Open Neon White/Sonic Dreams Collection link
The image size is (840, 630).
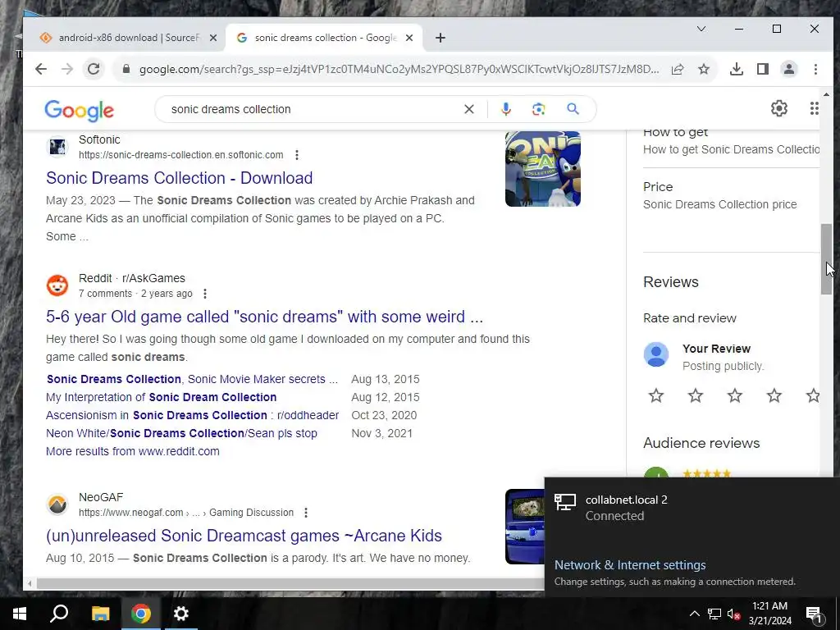coord(181,433)
